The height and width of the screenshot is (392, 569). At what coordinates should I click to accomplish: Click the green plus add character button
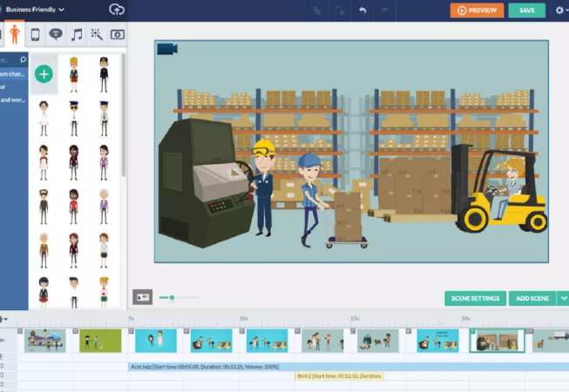(x=44, y=74)
